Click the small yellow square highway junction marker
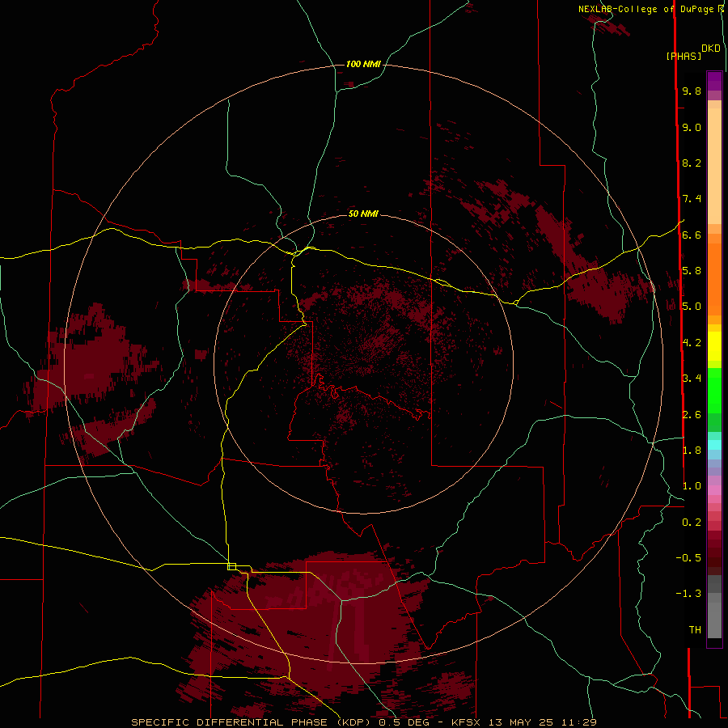Image resolution: width=728 pixels, height=728 pixels. point(231,566)
